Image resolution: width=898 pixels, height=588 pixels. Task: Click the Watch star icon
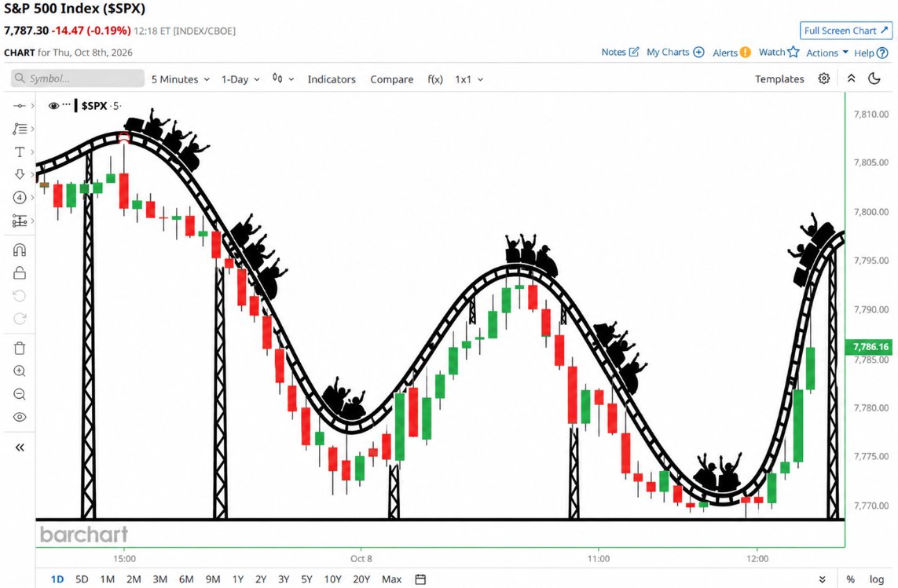point(794,52)
